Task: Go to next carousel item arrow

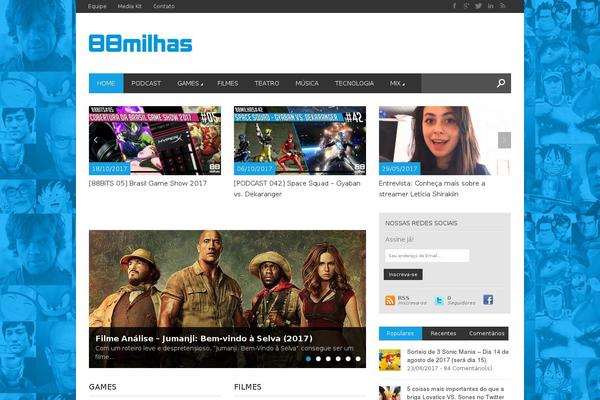Action: click(504, 140)
